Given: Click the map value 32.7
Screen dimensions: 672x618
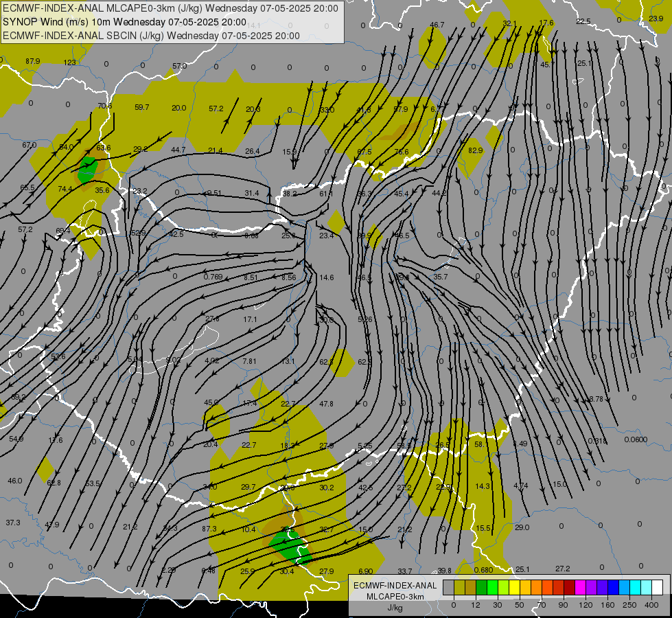Looking at the screenshot, I should click(x=326, y=529).
